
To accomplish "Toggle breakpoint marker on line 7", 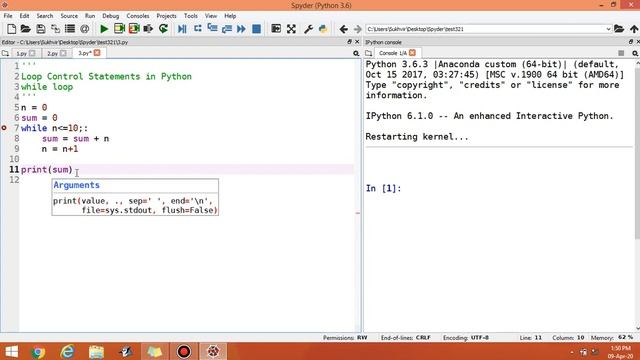I will (4, 128).
